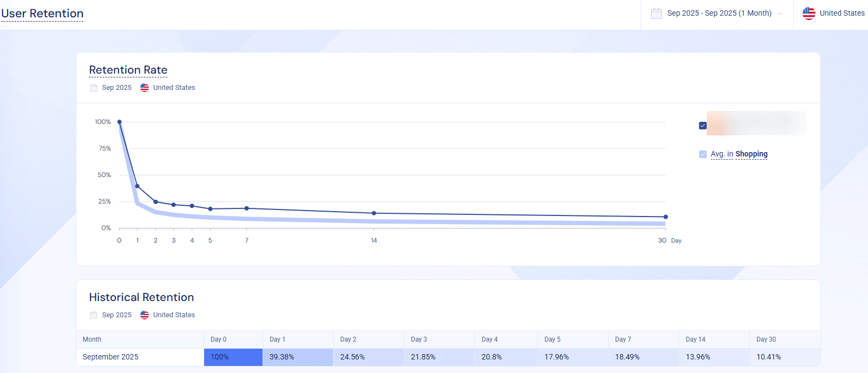The image size is (868, 373).
Task: Uncheck the blurred legend entry checkbox
Action: [x=702, y=125]
